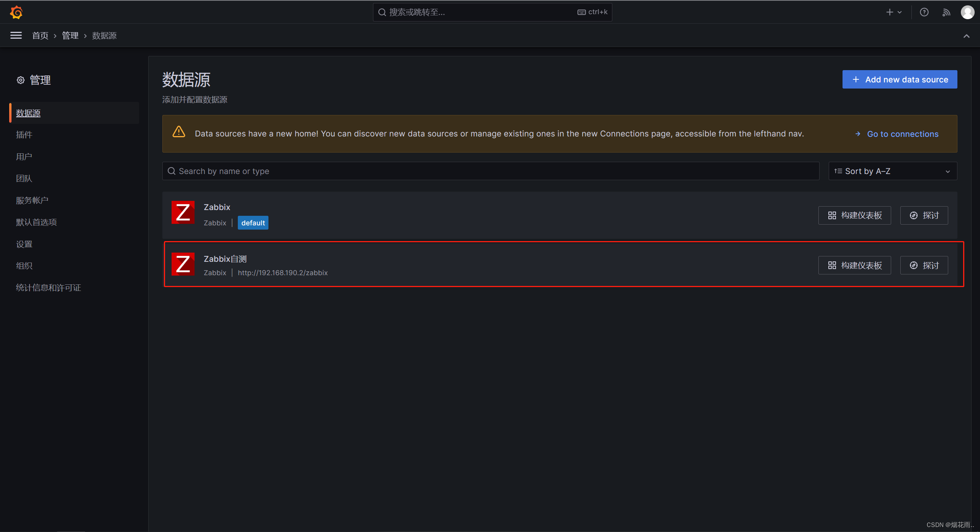
Task: Open the help question-mark icon
Action: (924, 12)
